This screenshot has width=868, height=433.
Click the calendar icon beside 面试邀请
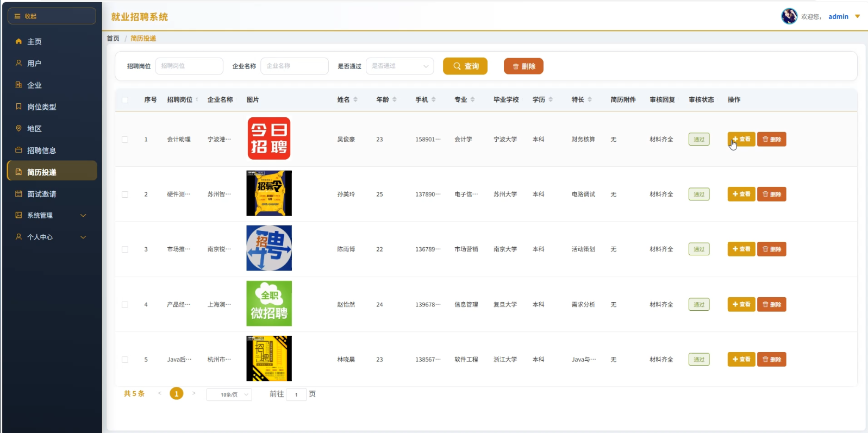tap(18, 193)
